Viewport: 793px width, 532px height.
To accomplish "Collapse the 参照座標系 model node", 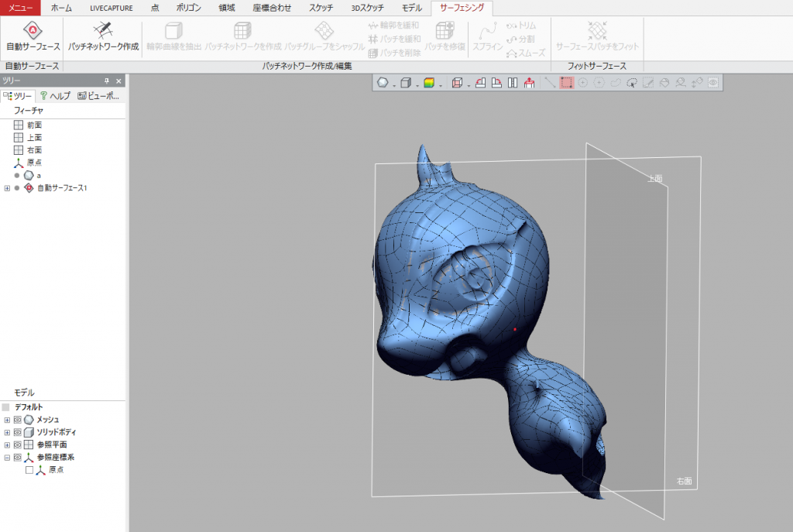I will 7,458.
